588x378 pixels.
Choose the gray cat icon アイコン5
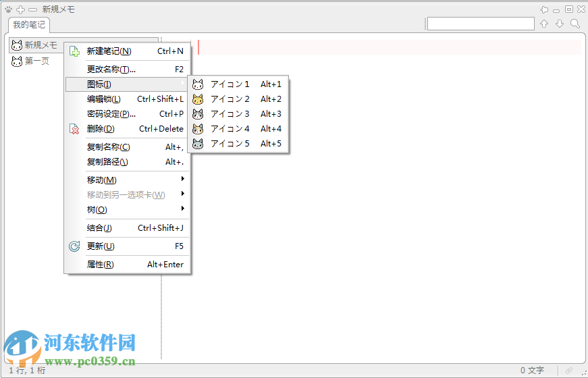[198, 144]
